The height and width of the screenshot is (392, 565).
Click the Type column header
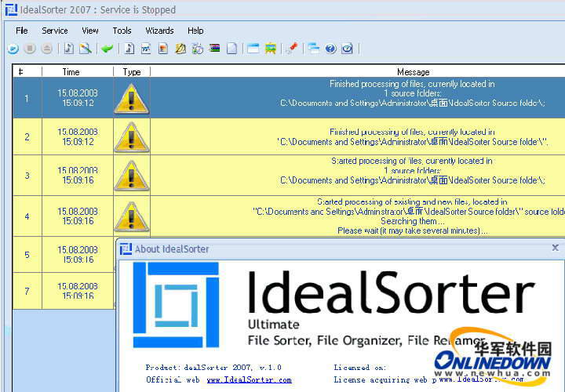point(132,71)
